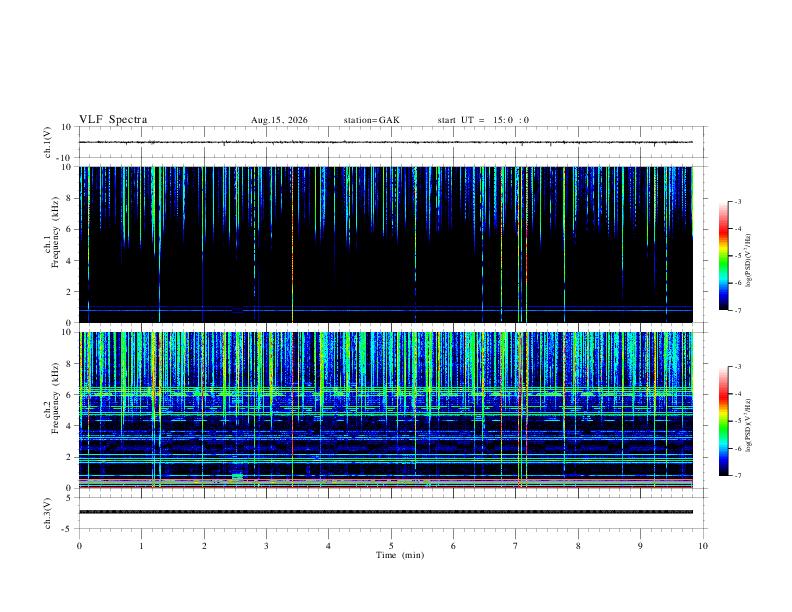Click the 0 minute tick label on time axis
The width and height of the screenshot is (792, 612).
coord(79,546)
